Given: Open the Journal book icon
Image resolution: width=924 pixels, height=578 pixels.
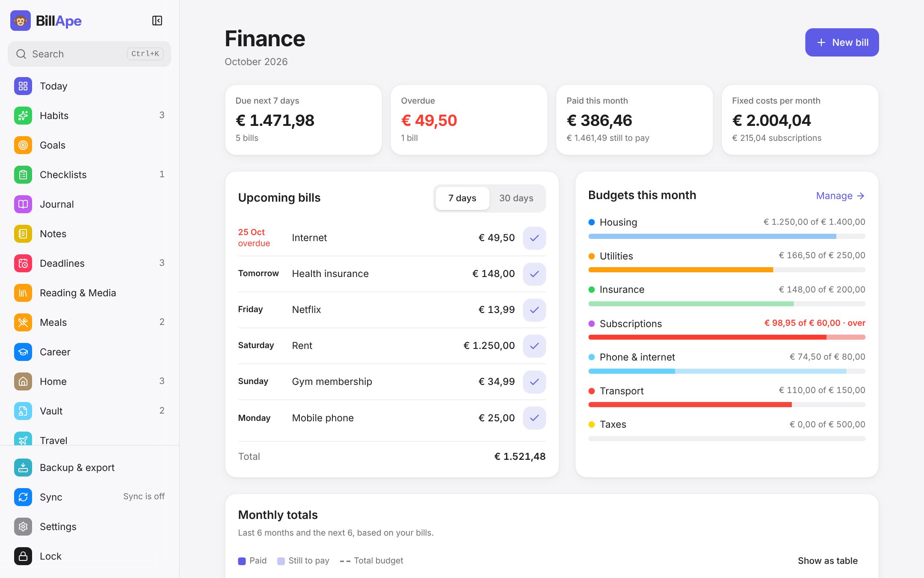Looking at the screenshot, I should click(23, 204).
